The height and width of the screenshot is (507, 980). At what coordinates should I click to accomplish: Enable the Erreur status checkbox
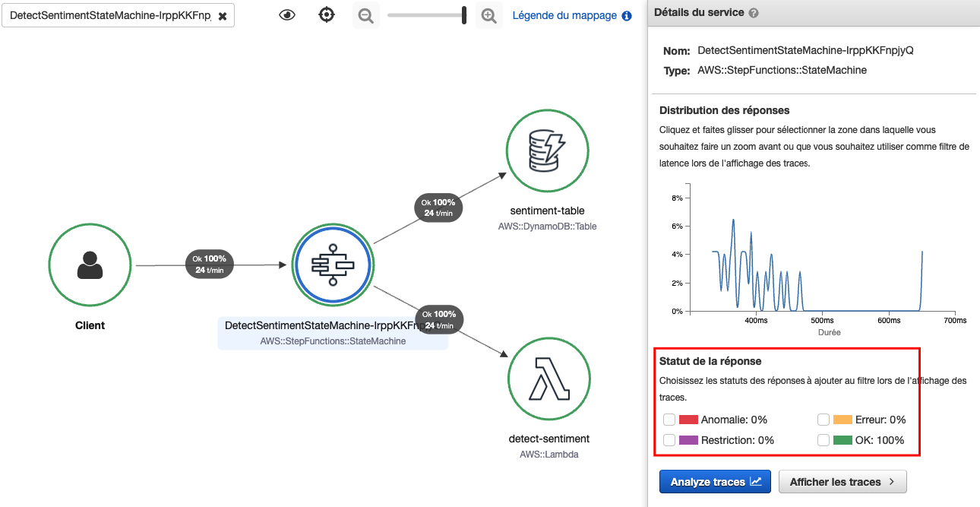pyautogui.click(x=824, y=420)
